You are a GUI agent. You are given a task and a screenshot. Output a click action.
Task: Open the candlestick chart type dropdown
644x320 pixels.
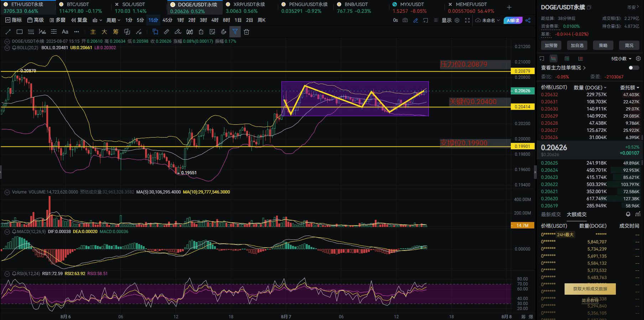click(97, 20)
